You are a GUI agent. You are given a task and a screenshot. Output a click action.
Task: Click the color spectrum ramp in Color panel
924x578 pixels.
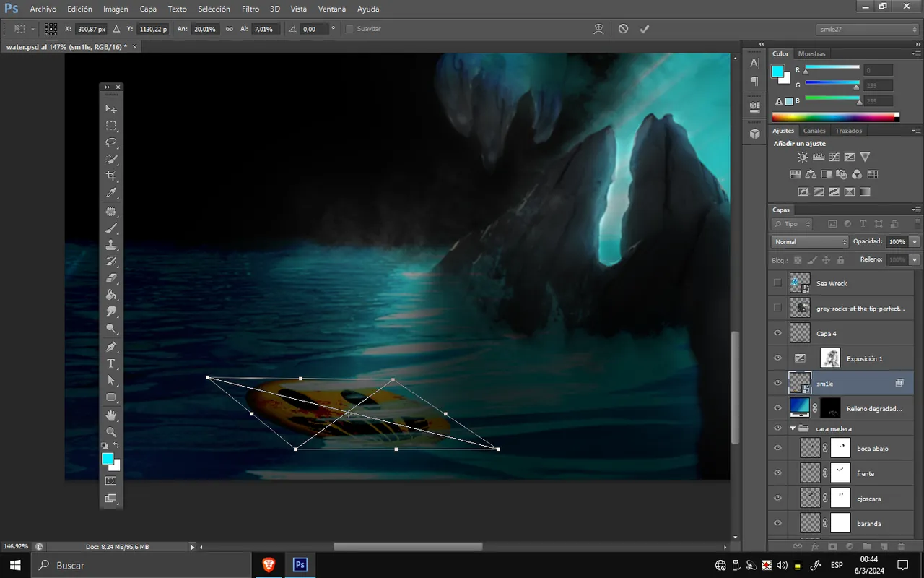pyautogui.click(x=836, y=117)
